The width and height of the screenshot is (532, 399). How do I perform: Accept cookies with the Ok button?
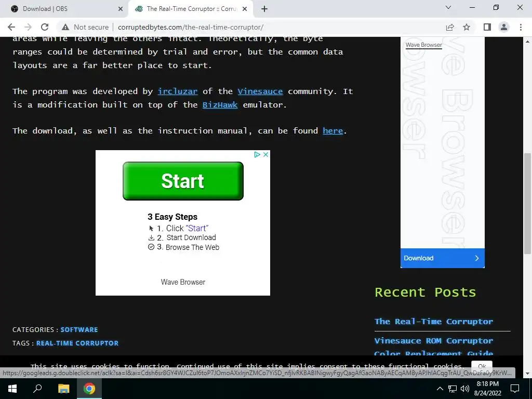click(482, 366)
